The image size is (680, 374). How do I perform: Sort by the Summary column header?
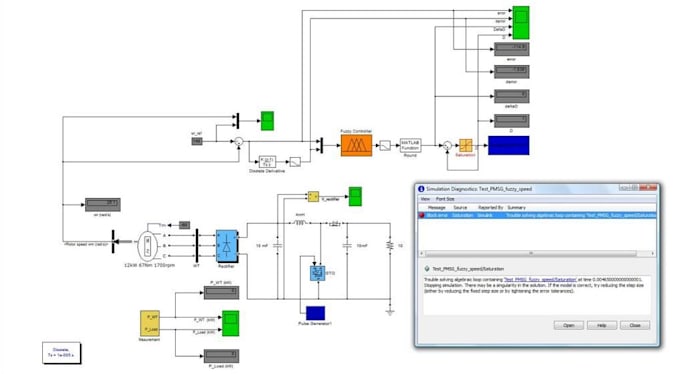pos(516,207)
